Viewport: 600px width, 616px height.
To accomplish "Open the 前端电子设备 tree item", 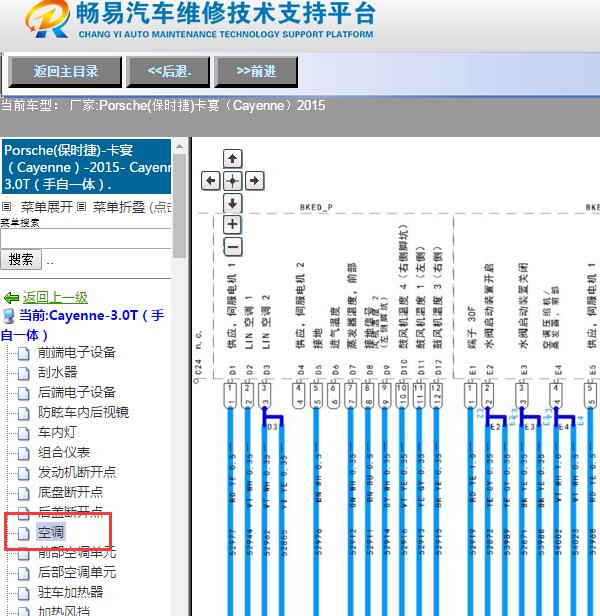I will [x=77, y=352].
